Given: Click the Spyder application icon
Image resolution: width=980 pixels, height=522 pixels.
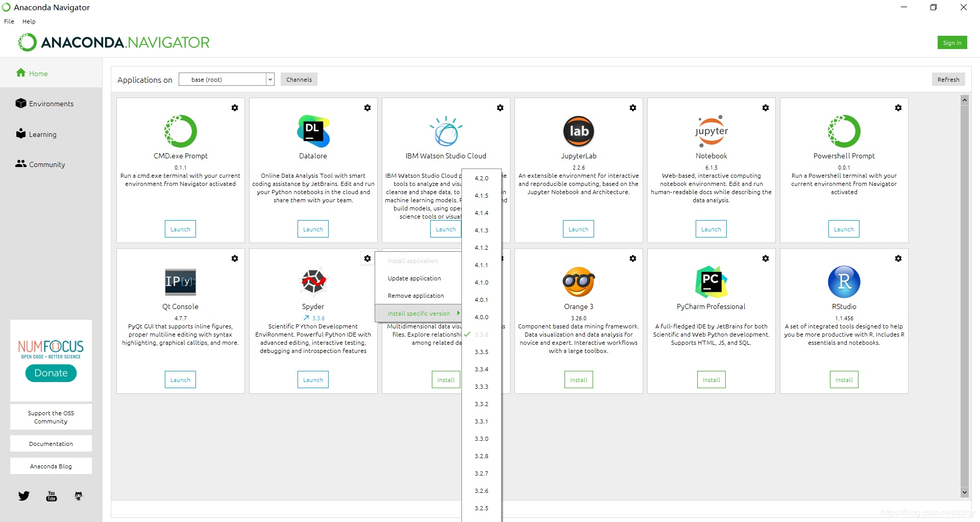Looking at the screenshot, I should click(313, 281).
